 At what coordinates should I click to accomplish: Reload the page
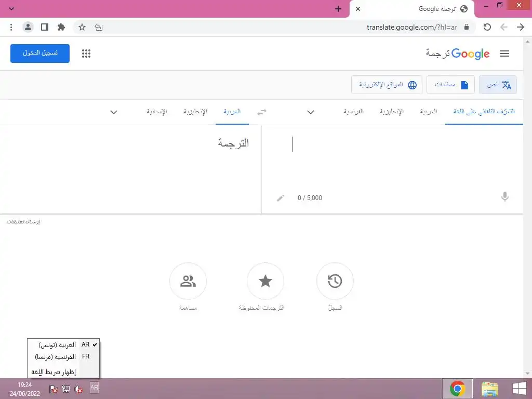pyautogui.click(x=487, y=27)
